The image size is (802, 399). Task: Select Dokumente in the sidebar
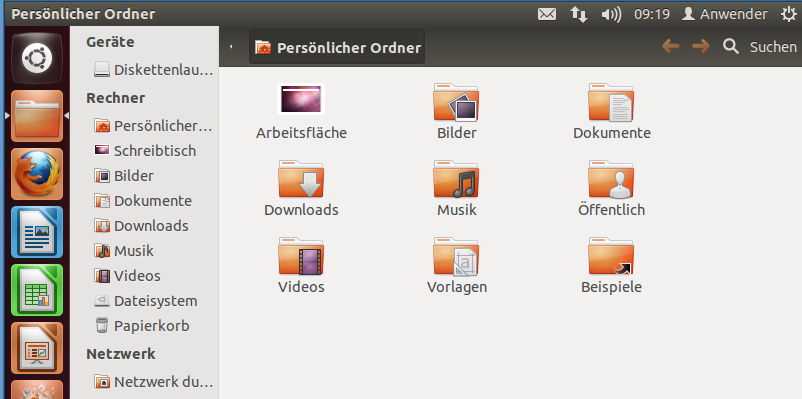(143, 201)
